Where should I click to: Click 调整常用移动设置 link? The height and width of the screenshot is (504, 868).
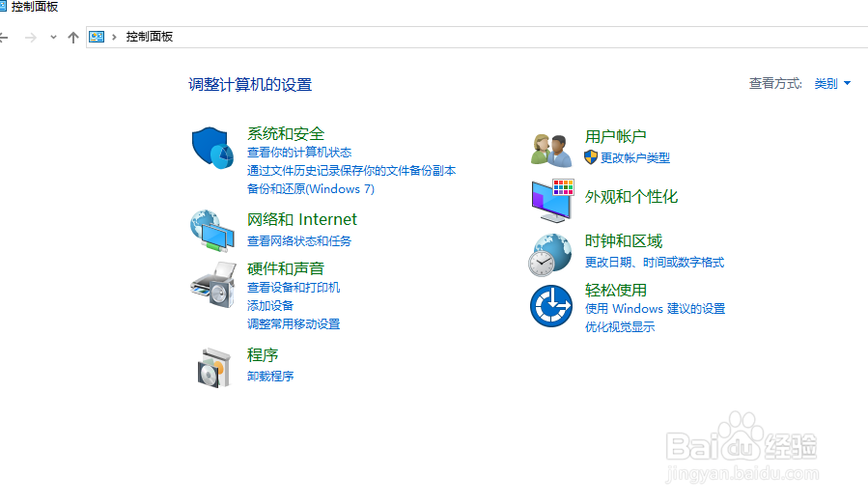294,324
